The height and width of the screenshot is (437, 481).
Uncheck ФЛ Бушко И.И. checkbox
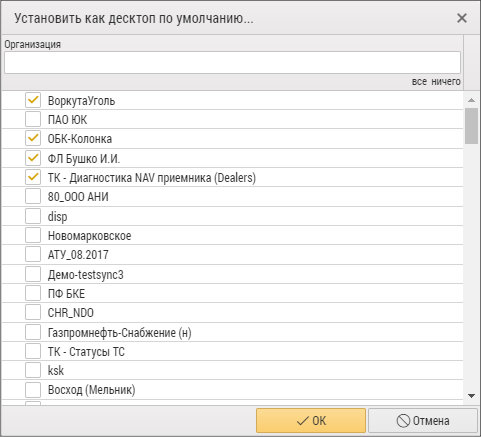33,158
